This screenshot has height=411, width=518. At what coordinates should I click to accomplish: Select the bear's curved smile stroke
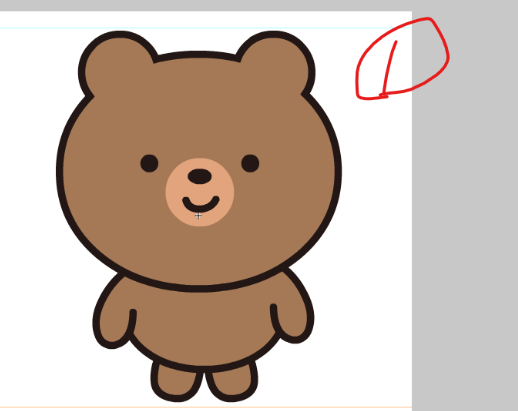pyautogui.click(x=201, y=204)
